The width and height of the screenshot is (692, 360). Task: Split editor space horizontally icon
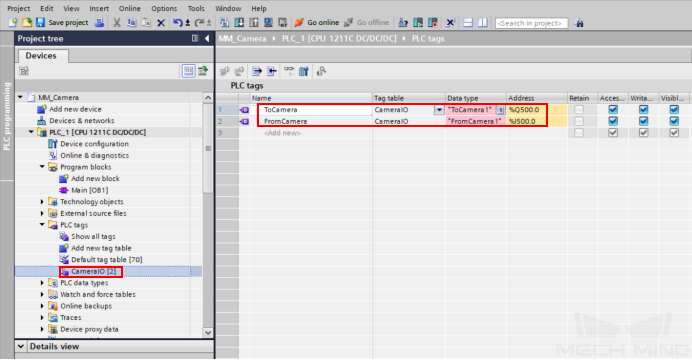[468, 22]
